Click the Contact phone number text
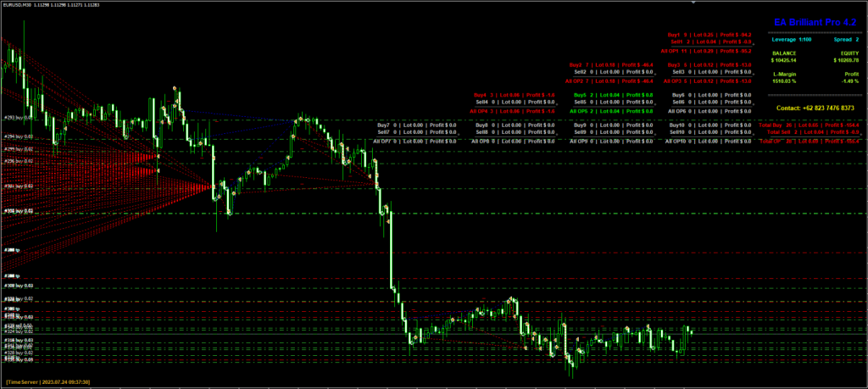 808,108
